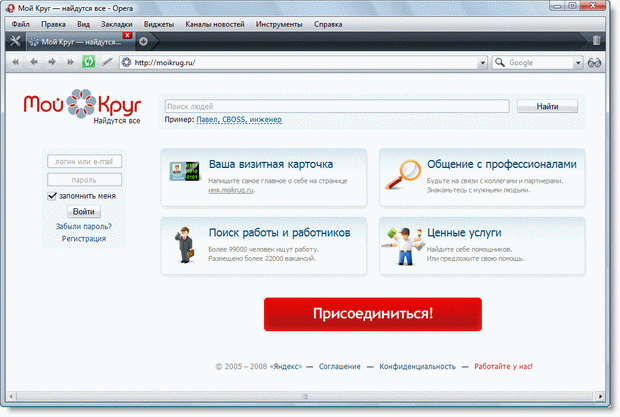Select the Мой Круг browser tab
Screen dimensions: 620x417
pos(81,42)
